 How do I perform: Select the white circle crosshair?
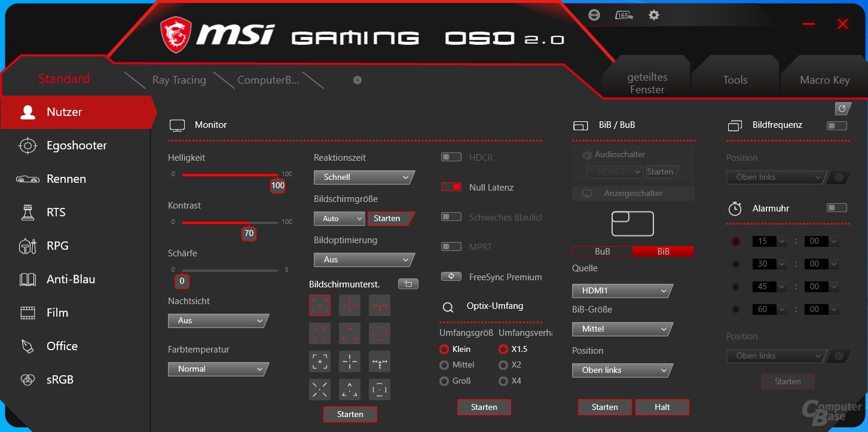point(380,390)
